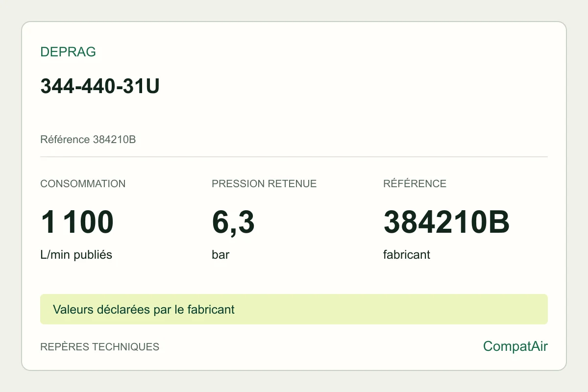
Task: Click the DEPRAG brand label
Action: pos(68,52)
